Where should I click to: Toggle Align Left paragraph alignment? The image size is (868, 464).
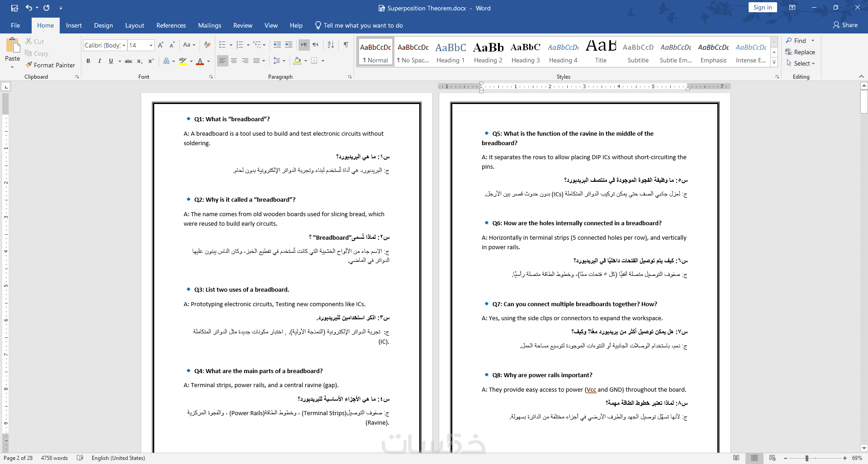click(223, 61)
